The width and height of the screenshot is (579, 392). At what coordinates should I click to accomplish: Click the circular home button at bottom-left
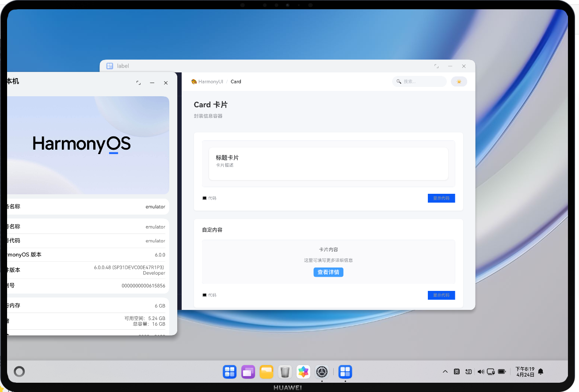[x=19, y=371]
